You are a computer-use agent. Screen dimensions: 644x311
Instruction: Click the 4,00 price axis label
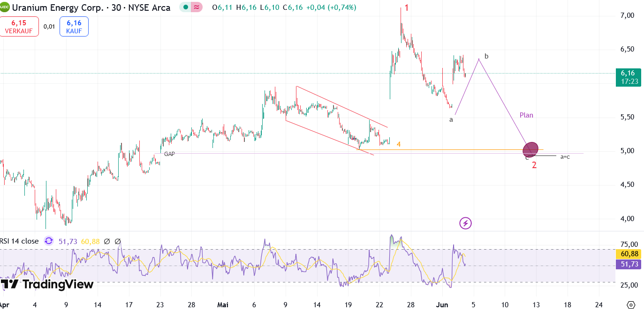pos(627,219)
